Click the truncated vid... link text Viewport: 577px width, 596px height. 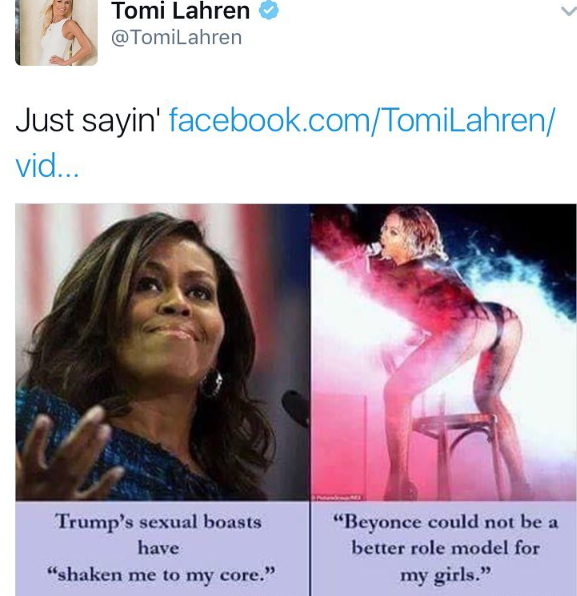pos(47,166)
